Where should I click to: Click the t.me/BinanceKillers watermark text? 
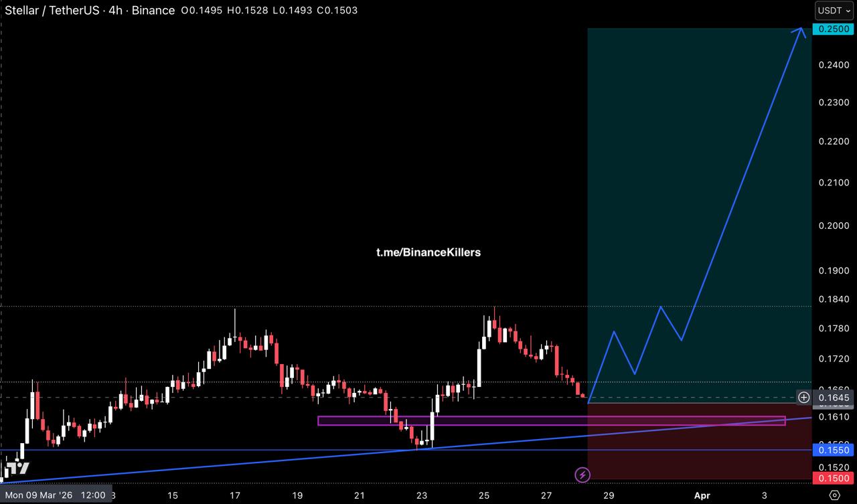[428, 252]
